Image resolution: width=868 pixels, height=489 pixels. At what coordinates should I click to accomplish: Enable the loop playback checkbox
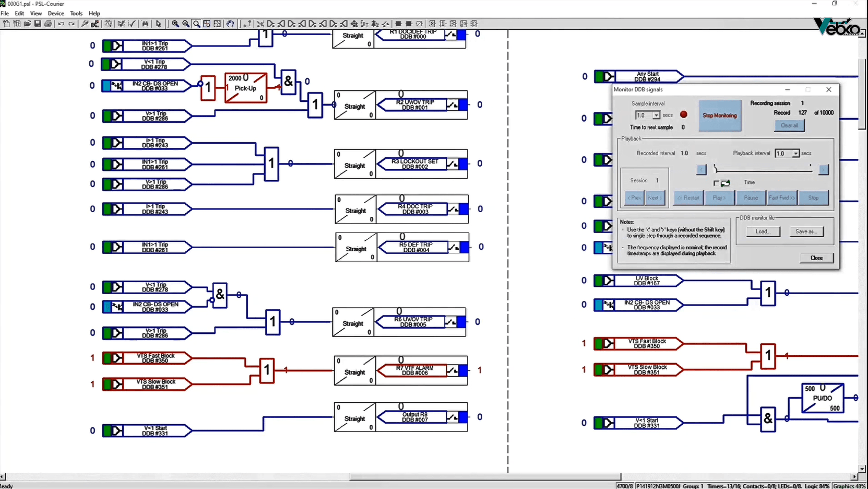point(716,183)
